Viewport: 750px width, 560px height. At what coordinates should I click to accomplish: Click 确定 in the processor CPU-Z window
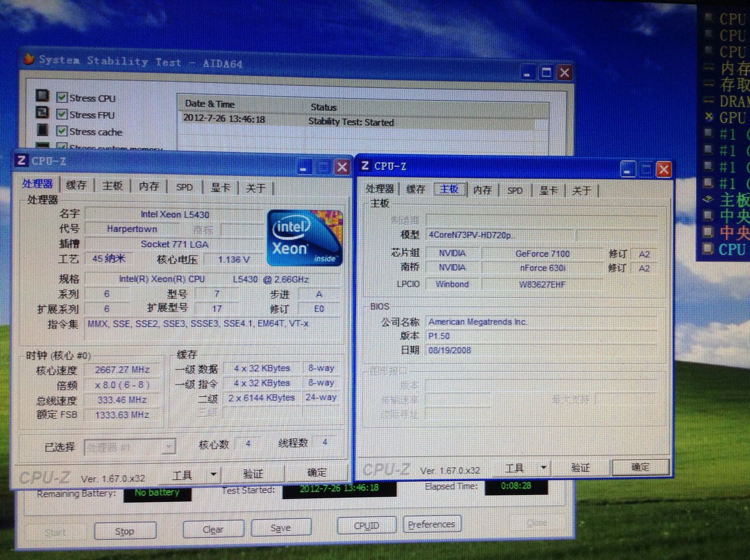coord(317,472)
